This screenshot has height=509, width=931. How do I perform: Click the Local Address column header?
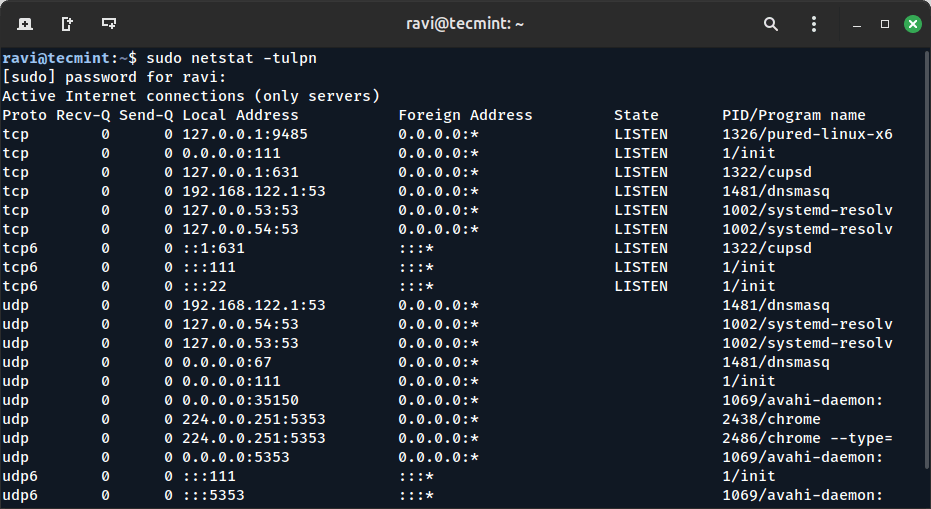tap(240, 115)
